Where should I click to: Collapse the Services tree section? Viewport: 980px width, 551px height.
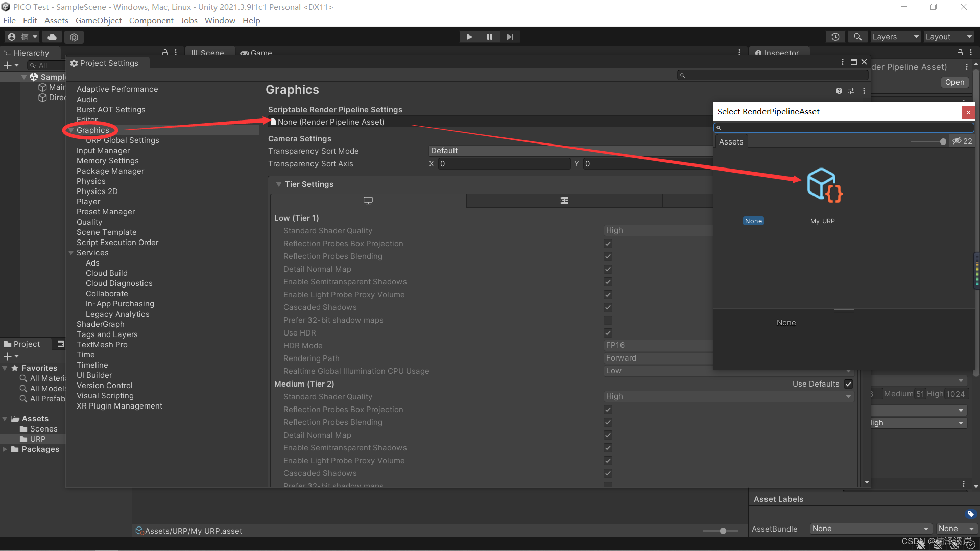[71, 253]
